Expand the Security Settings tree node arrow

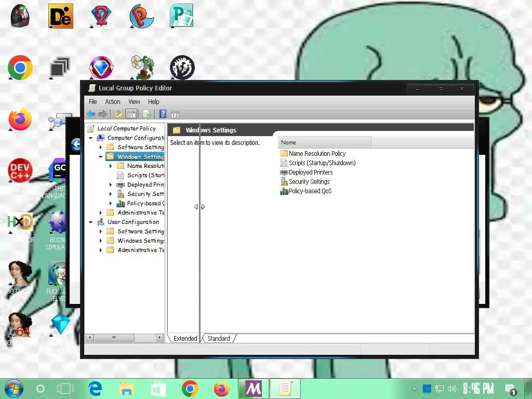point(111,194)
